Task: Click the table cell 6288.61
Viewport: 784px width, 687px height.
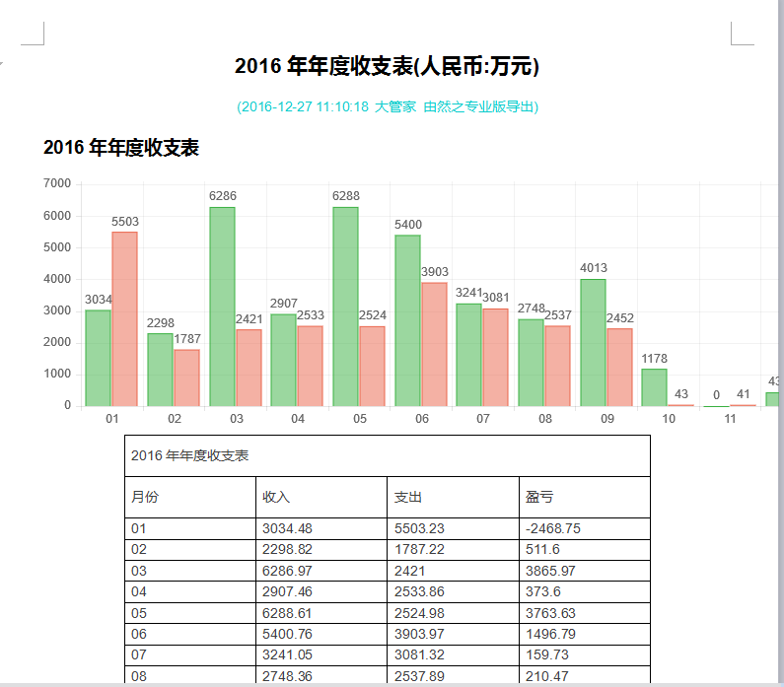Action: pyautogui.click(x=321, y=613)
